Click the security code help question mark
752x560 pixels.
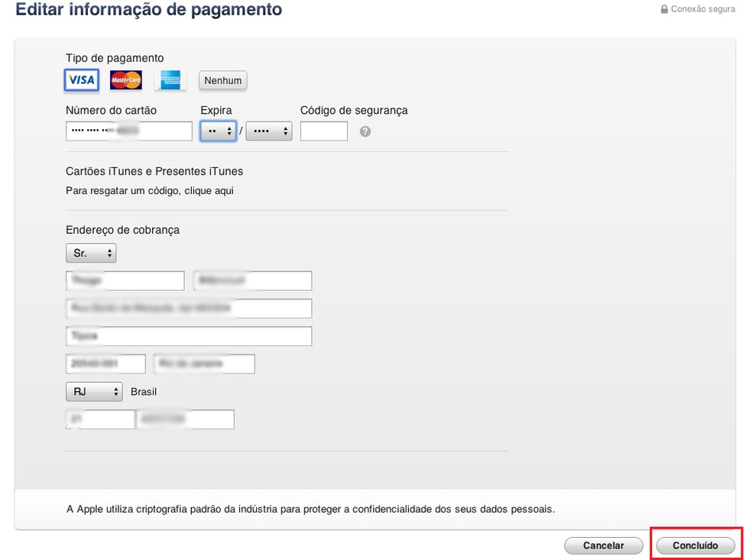[x=365, y=131]
